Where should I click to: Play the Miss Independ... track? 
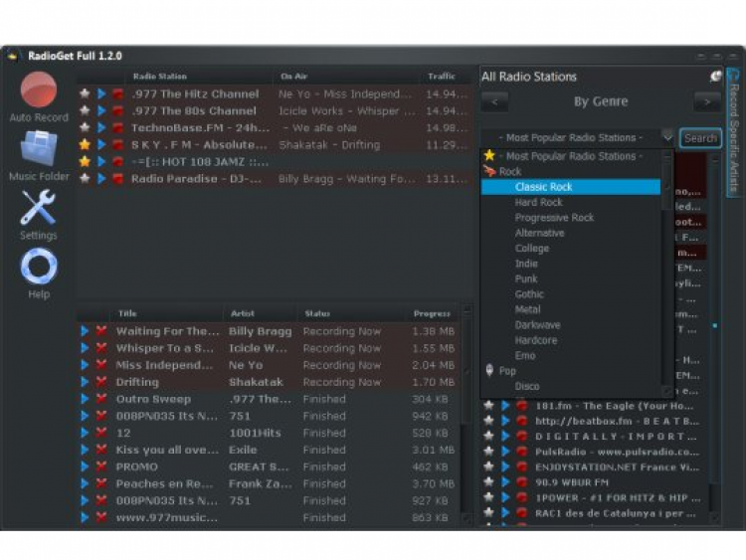point(85,365)
